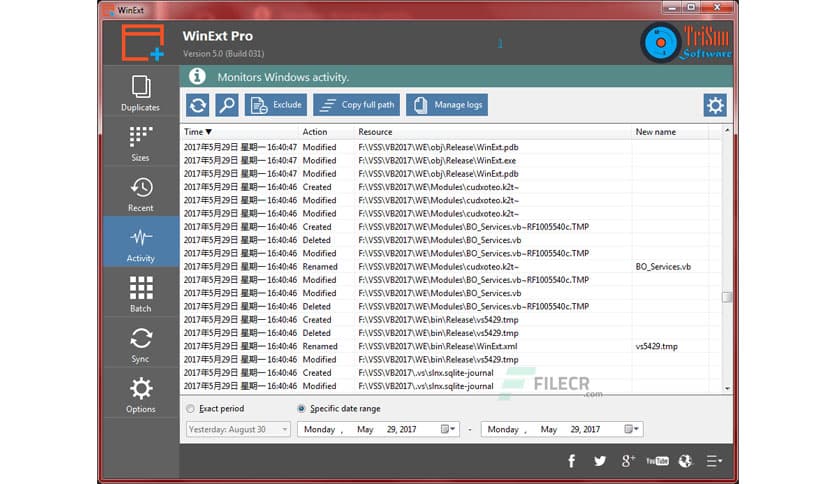Click the vertical scrollbar thumb
The height and width of the screenshot is (484, 836).
pyautogui.click(x=727, y=297)
